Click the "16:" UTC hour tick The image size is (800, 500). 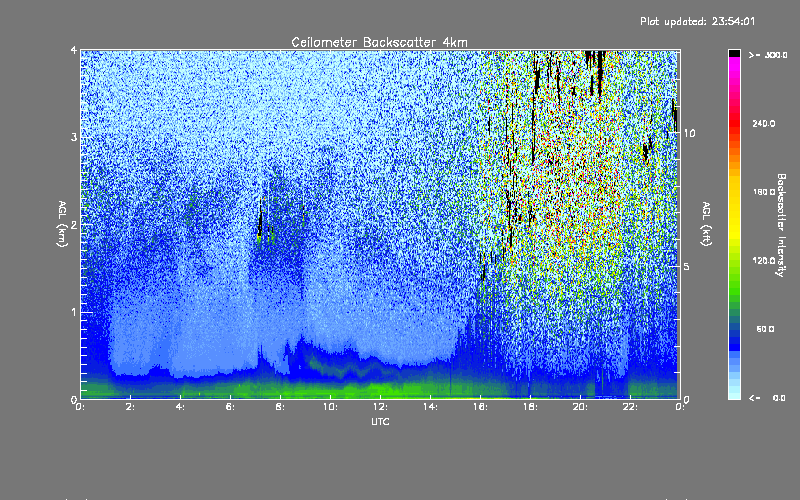[x=480, y=407]
